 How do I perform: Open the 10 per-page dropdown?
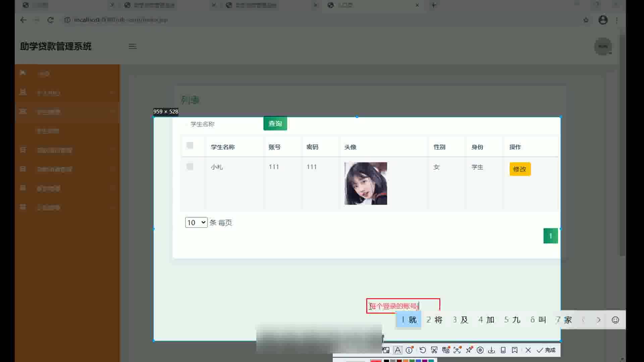click(x=196, y=223)
